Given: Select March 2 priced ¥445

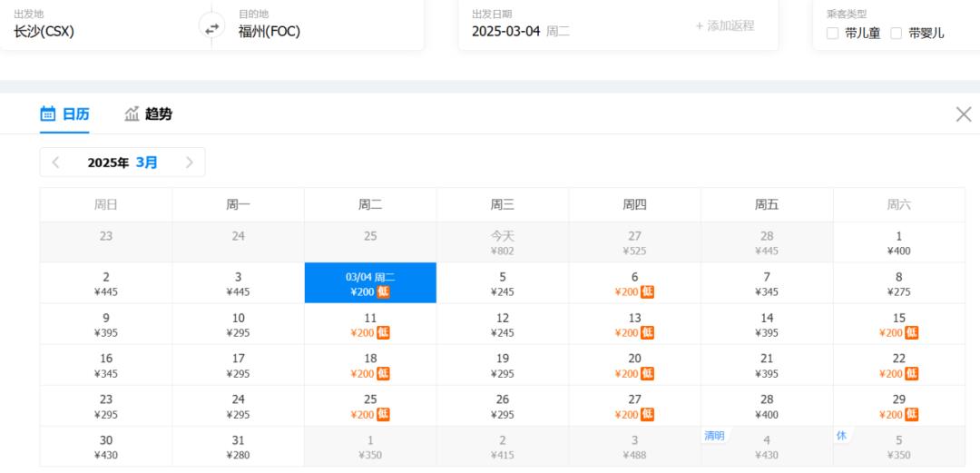Looking at the screenshot, I should pos(106,283).
